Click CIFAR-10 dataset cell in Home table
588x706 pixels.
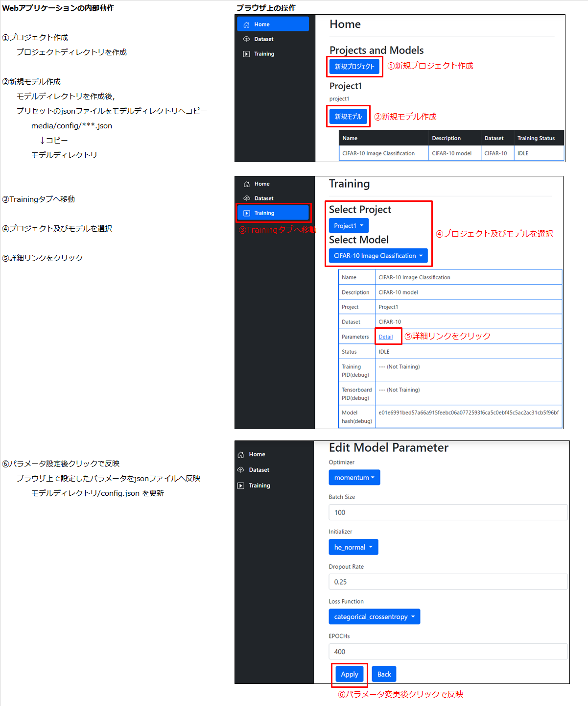pos(497,153)
